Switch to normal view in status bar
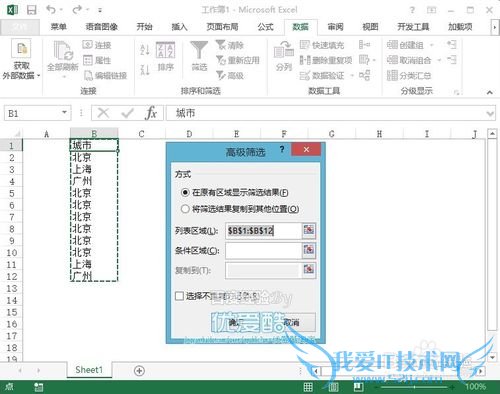 pyautogui.click(x=308, y=387)
